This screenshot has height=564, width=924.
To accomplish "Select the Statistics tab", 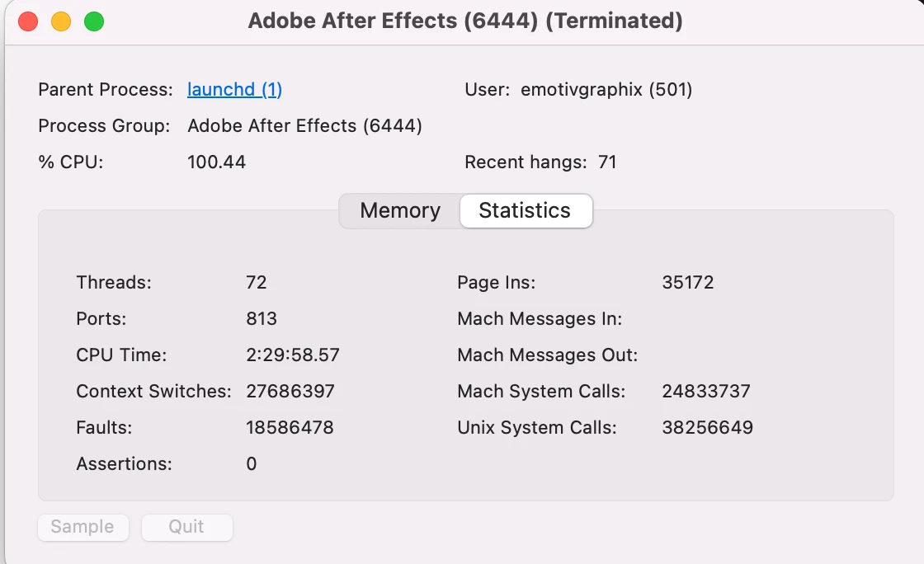I will [x=525, y=211].
